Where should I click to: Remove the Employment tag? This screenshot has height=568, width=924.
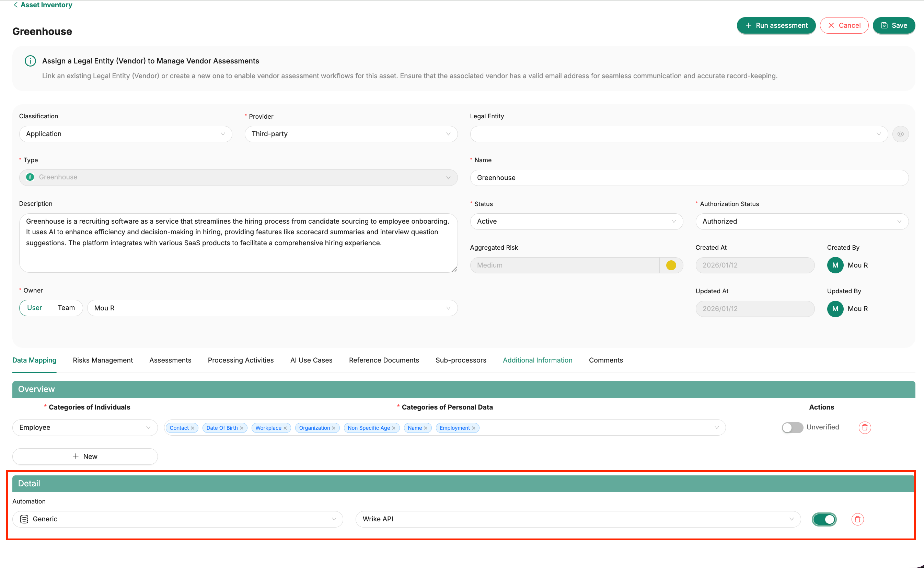tap(474, 428)
